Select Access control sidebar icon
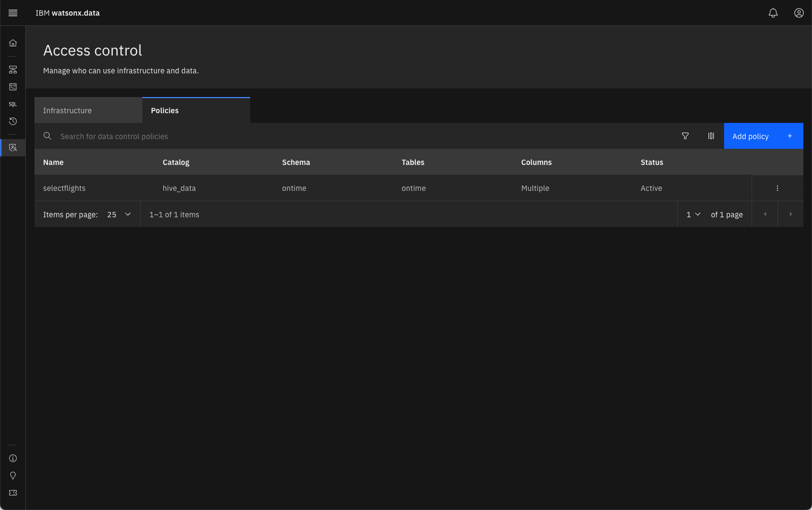812x510 pixels. [x=13, y=147]
